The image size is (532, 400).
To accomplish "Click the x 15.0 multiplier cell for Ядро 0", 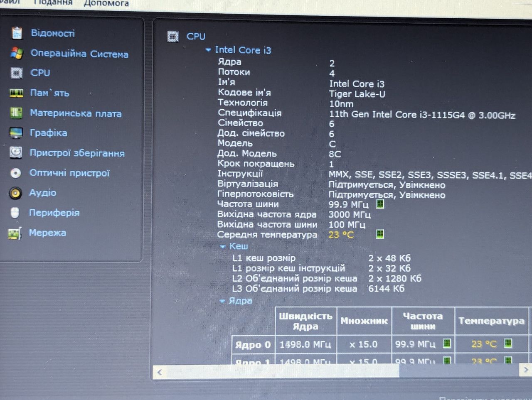I will (x=364, y=344).
